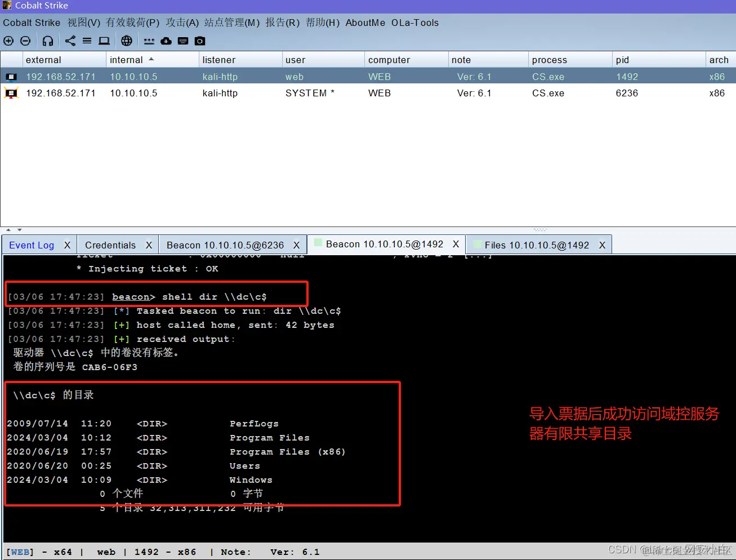Screen dimensions: 736x560
Task: Close the Event Log tab
Action: [x=67, y=245]
